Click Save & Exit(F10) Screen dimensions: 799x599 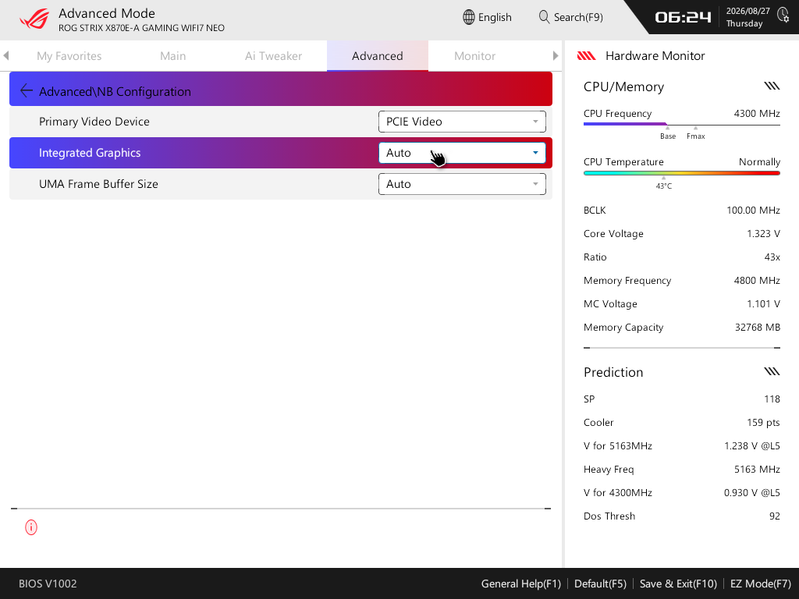(678, 584)
